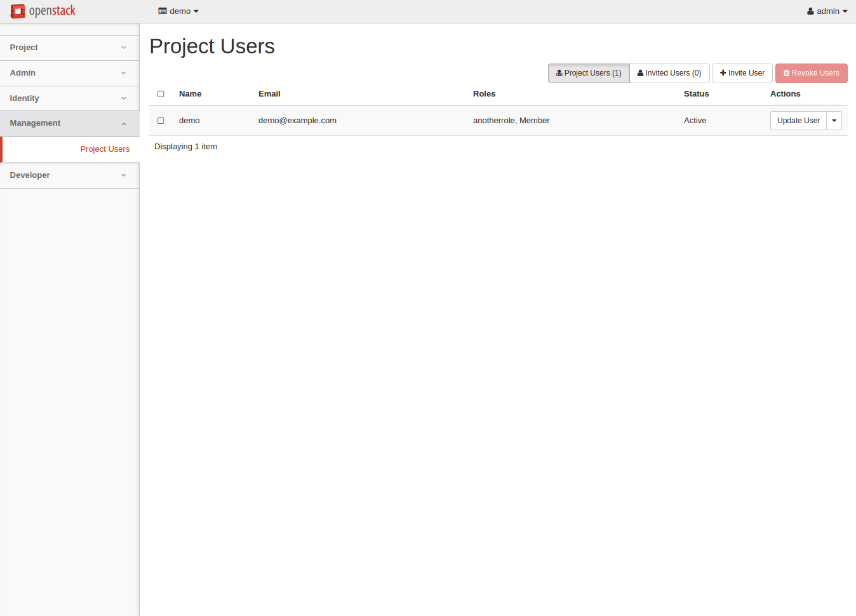Click the user icon beside admin
The image size is (856, 616).
coord(810,11)
